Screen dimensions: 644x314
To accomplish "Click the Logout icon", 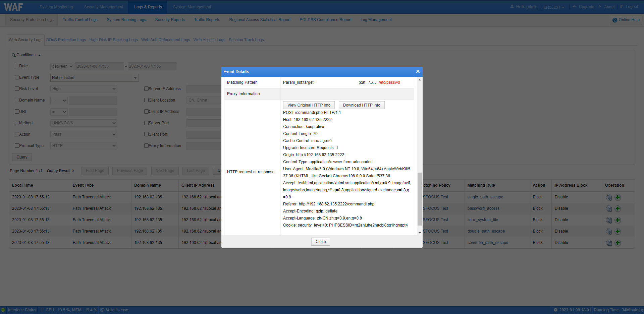I will [622, 7].
